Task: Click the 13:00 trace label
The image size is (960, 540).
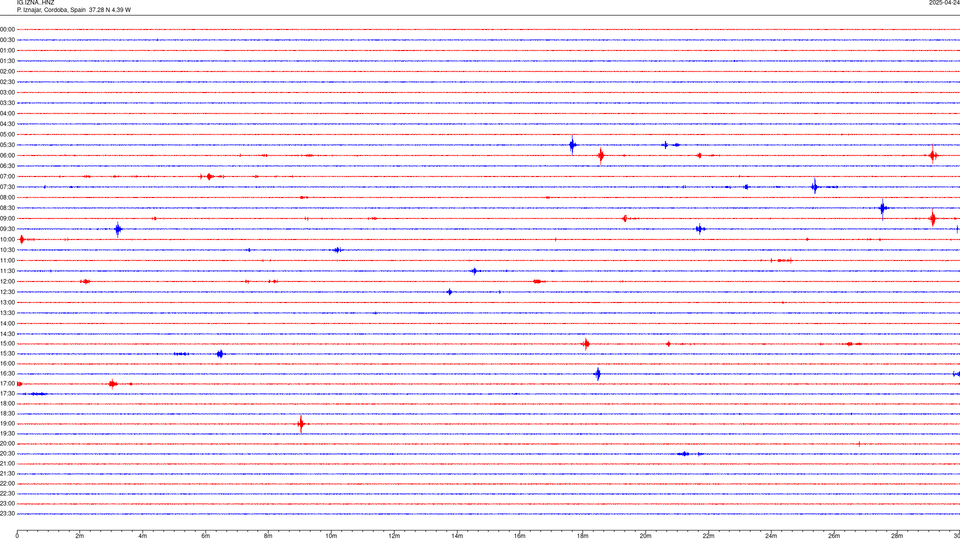Action: [7, 302]
